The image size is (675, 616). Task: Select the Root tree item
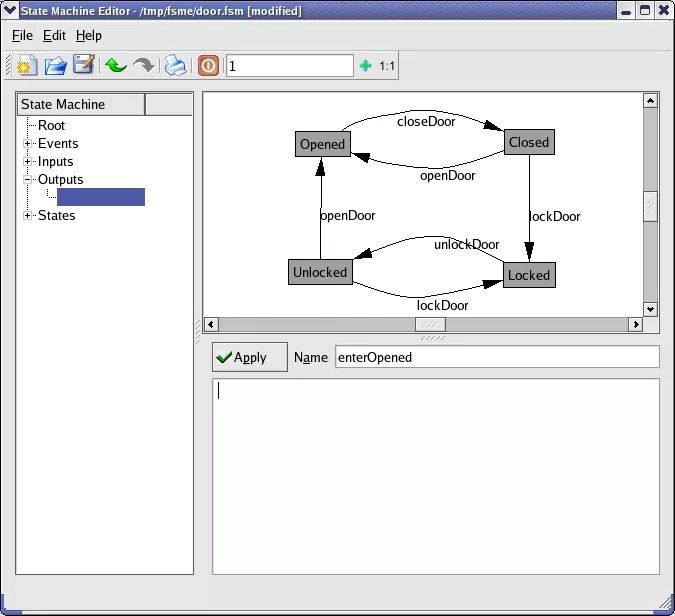pos(51,125)
